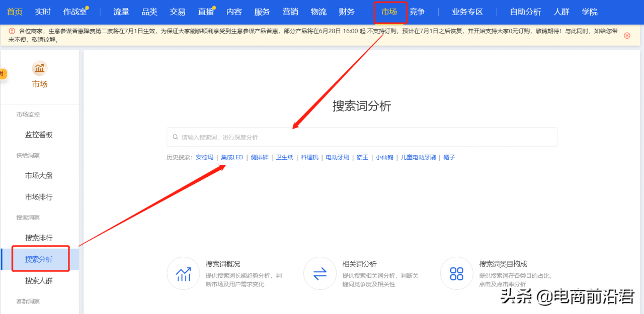Open 监控看板 under 市场监控

[39, 135]
